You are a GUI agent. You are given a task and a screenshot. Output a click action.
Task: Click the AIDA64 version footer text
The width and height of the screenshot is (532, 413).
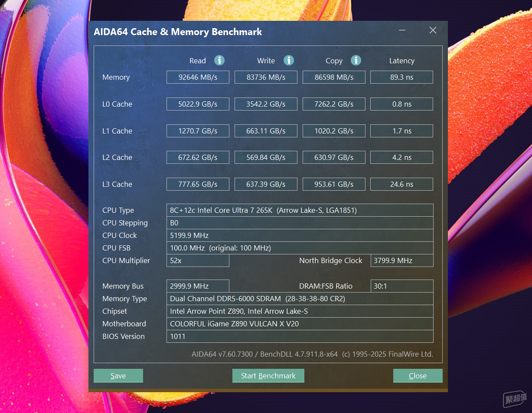pyautogui.click(x=312, y=354)
